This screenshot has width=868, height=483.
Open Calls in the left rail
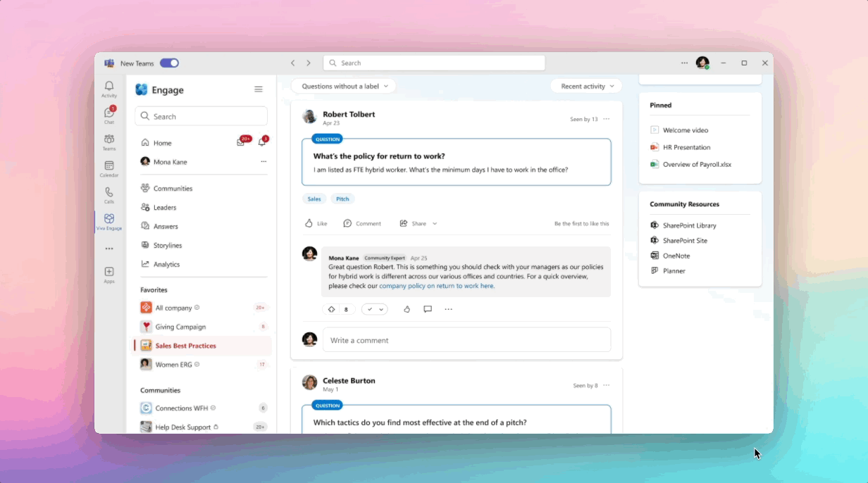109,195
